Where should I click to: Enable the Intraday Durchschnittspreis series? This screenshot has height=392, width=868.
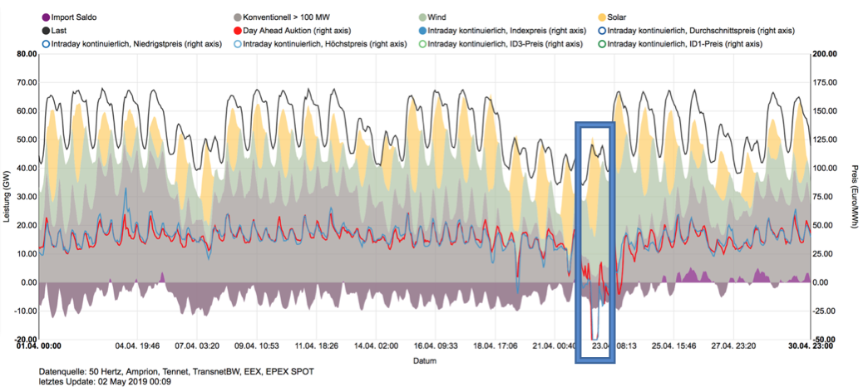604,30
